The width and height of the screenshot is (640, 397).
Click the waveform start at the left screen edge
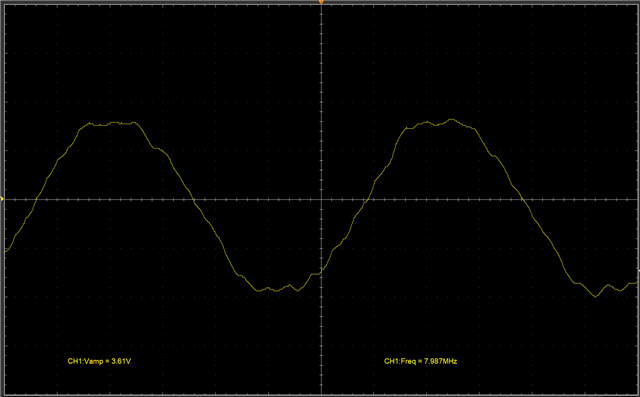[x=5, y=252]
